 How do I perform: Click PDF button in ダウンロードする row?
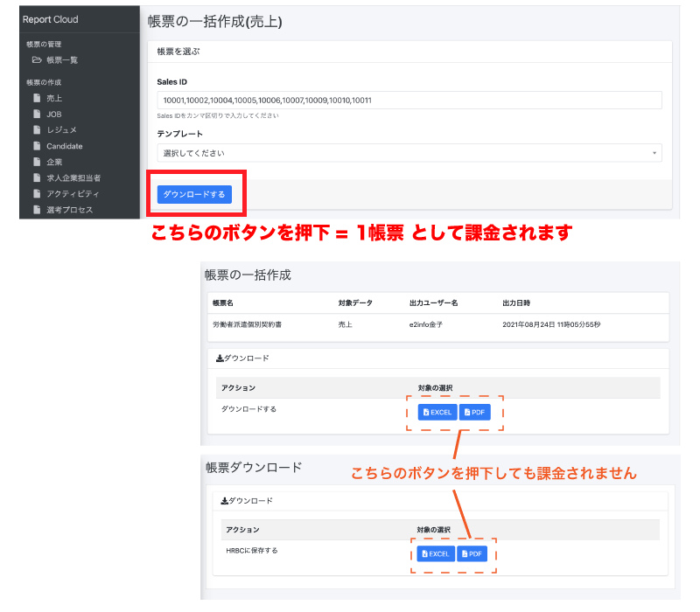coord(475,412)
